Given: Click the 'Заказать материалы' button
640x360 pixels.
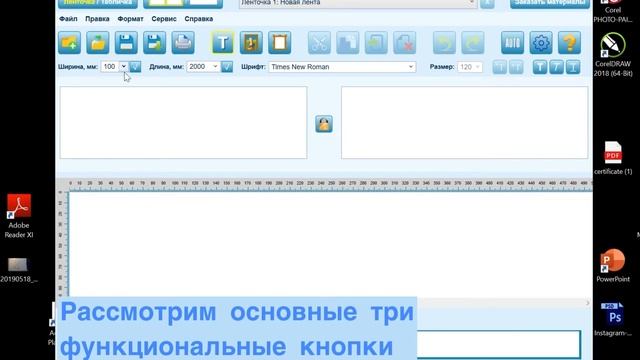Looking at the screenshot, I should point(550,3).
